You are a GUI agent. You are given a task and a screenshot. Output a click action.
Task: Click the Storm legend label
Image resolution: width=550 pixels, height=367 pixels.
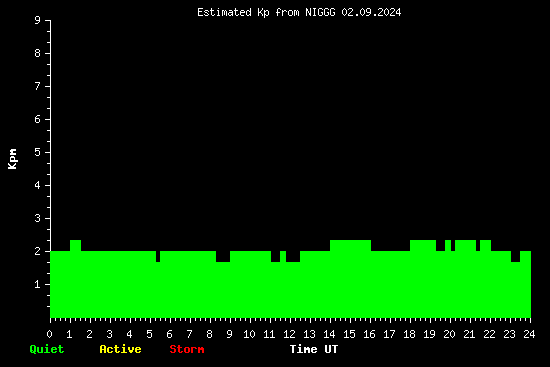click(x=187, y=349)
